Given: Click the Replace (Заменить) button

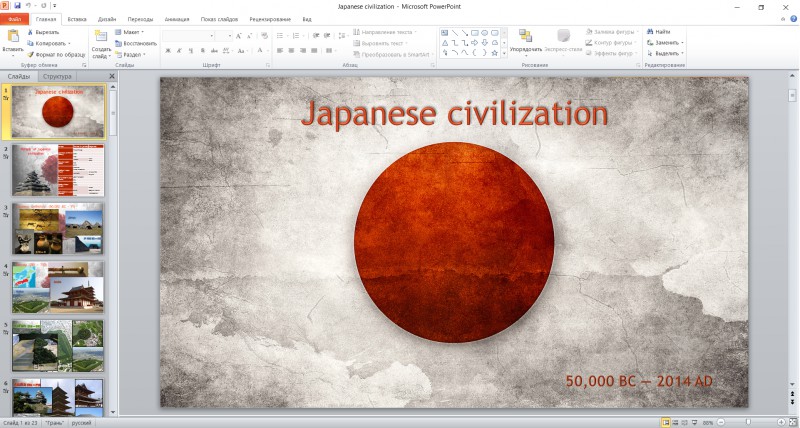Looking at the screenshot, I should pos(665,42).
